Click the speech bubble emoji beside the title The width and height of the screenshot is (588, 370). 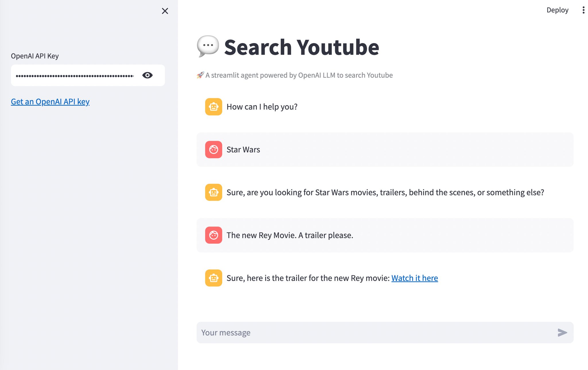pyautogui.click(x=208, y=46)
